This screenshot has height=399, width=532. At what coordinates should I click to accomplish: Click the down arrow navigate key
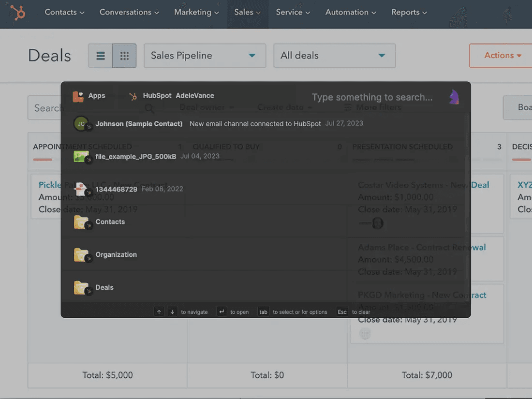click(x=172, y=312)
